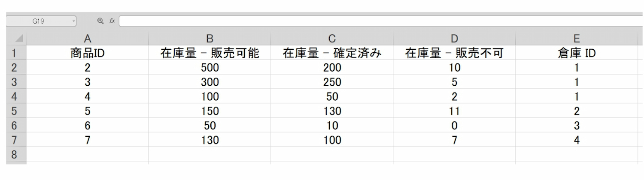This screenshot has height=180, width=644.
Task: Select row 5 header
Action: pos(14,111)
